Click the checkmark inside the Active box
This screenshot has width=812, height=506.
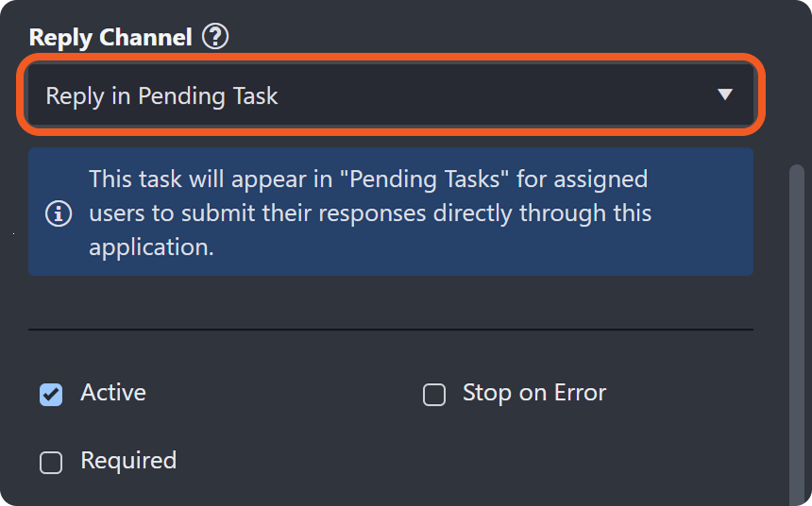click(x=51, y=395)
